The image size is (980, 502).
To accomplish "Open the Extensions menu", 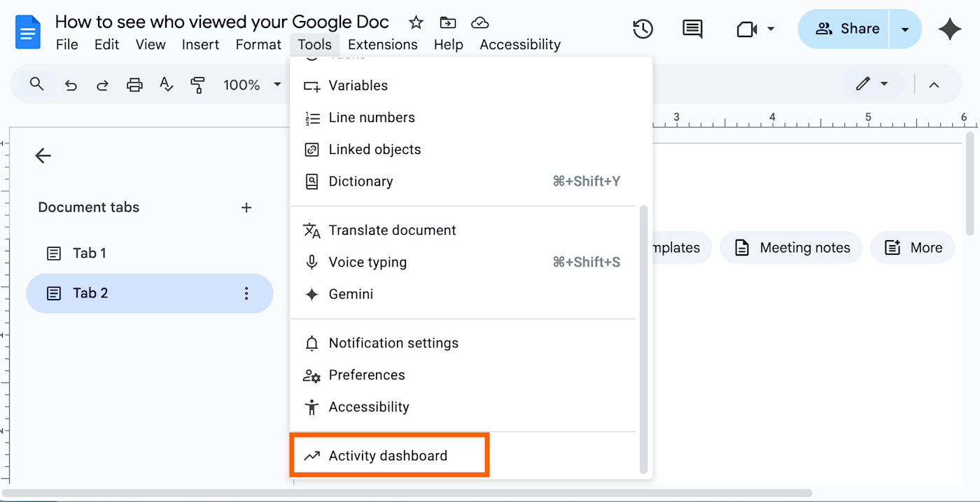I will click(383, 44).
